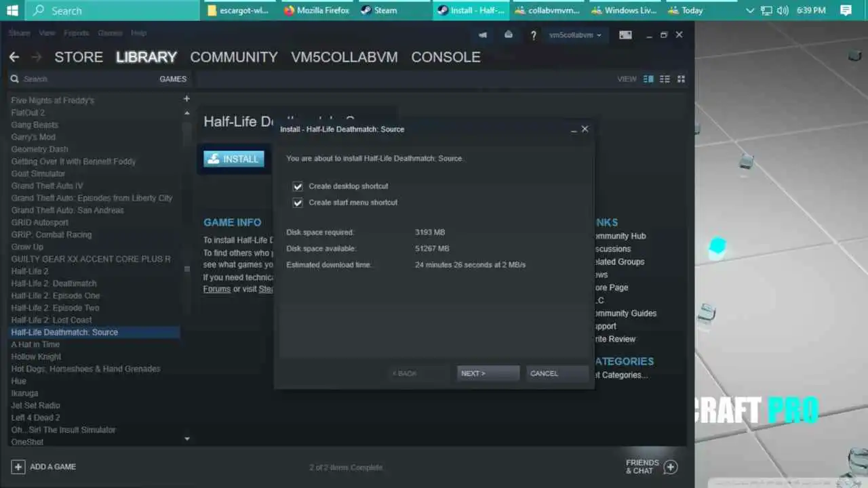Click the taskbar volume speaker icon

point(783,10)
